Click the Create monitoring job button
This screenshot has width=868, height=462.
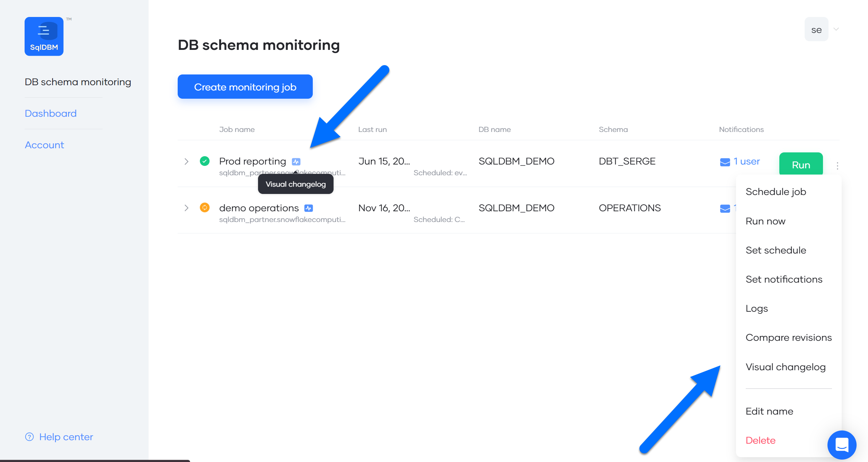(x=245, y=87)
